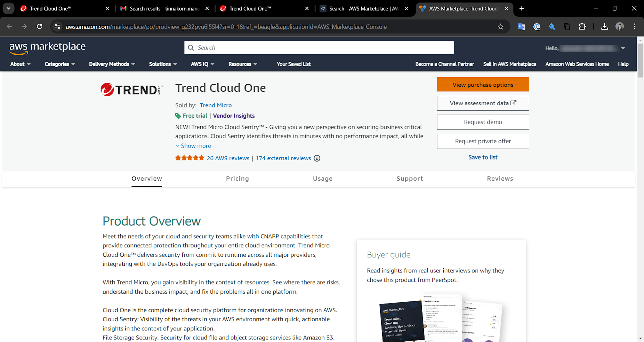Switch to the Usage tab

pyautogui.click(x=323, y=179)
